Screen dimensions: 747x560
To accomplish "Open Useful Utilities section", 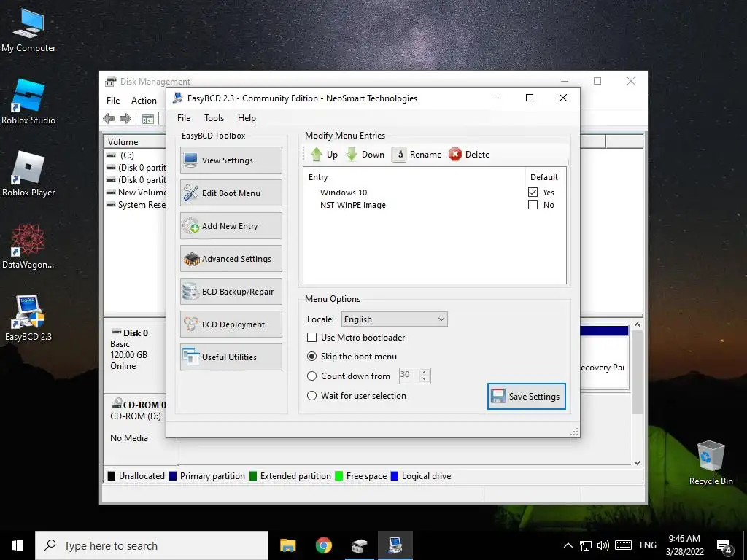I will pyautogui.click(x=231, y=357).
